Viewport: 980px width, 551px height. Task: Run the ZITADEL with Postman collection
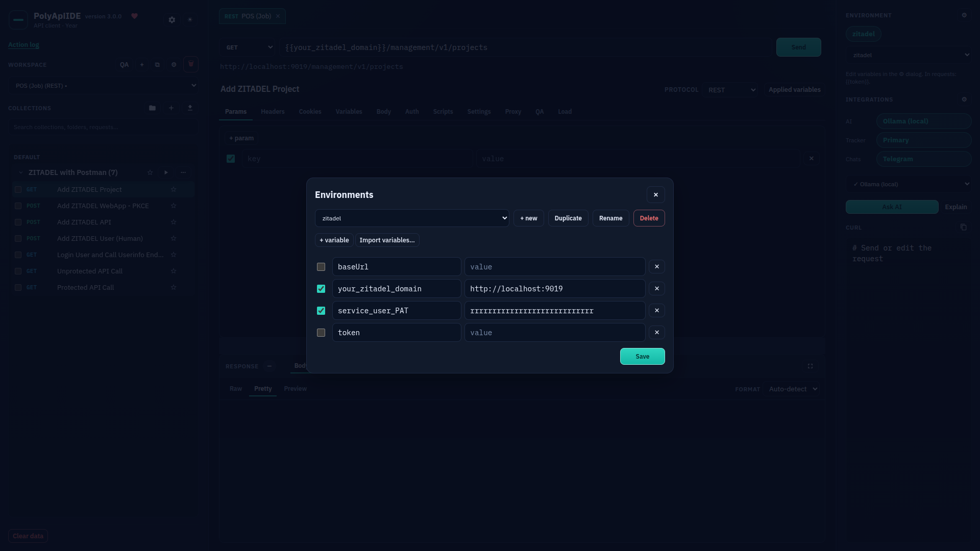166,172
